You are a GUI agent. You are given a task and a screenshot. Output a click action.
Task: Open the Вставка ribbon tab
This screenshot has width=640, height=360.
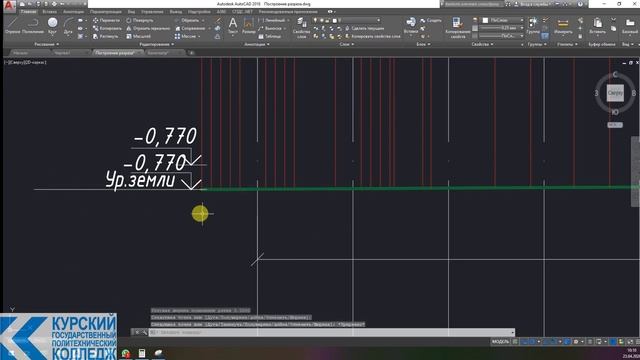point(49,12)
